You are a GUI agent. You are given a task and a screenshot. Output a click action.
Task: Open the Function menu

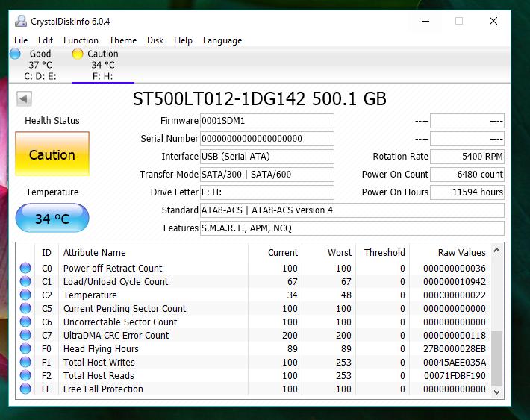point(81,40)
